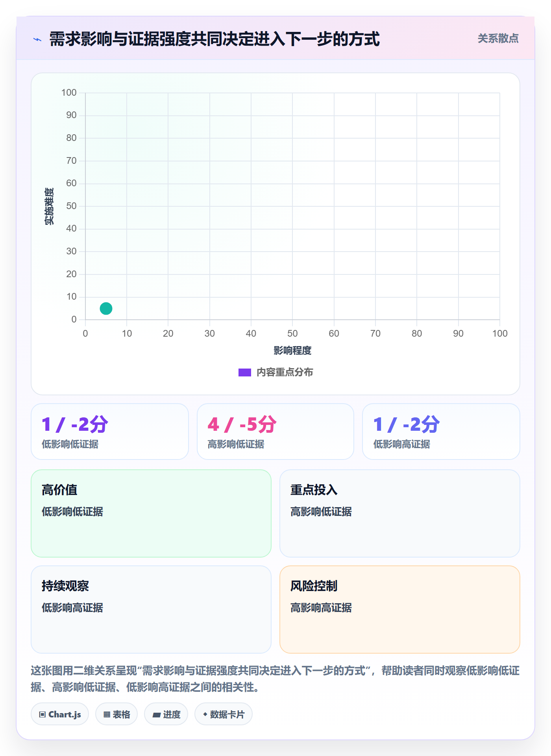Click the diamond icon in the 数据卡片 chip
Screen dimensions: 551x756
(205, 714)
